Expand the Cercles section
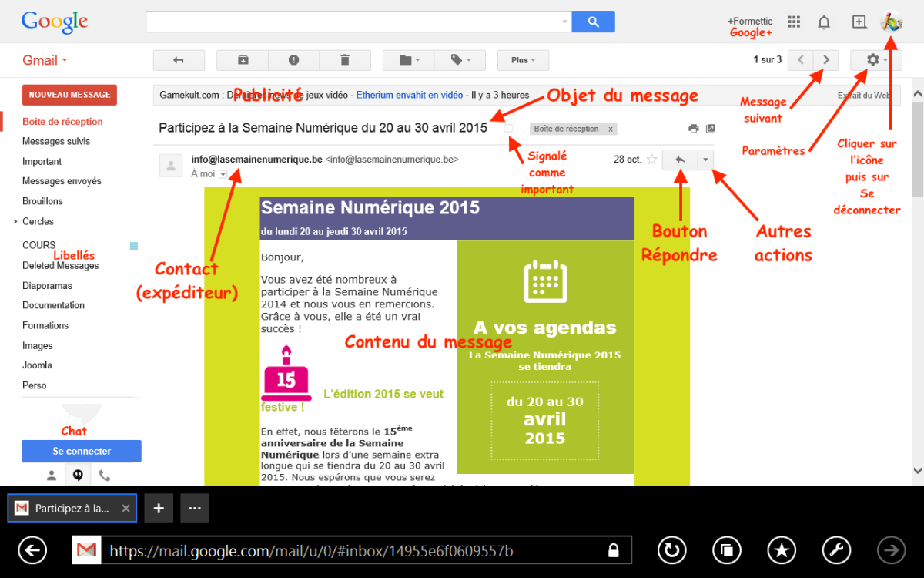924x578 pixels. pyautogui.click(x=16, y=221)
